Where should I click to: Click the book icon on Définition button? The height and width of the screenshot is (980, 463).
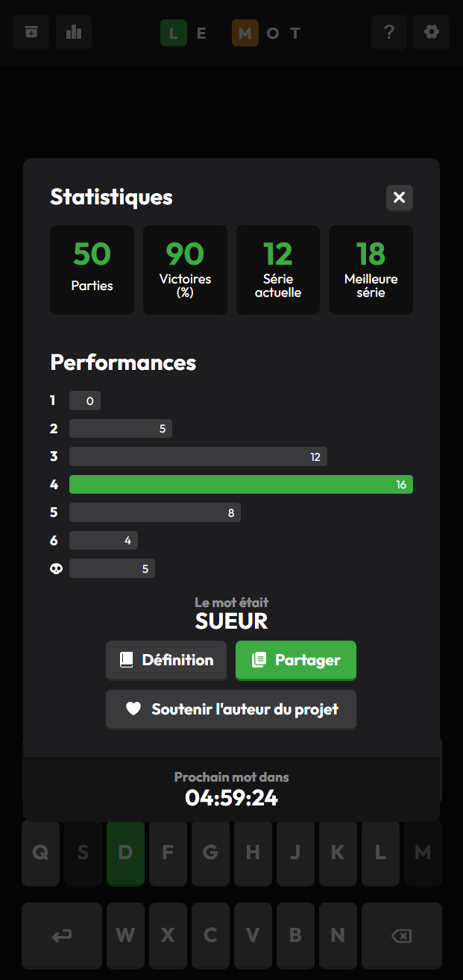124,660
